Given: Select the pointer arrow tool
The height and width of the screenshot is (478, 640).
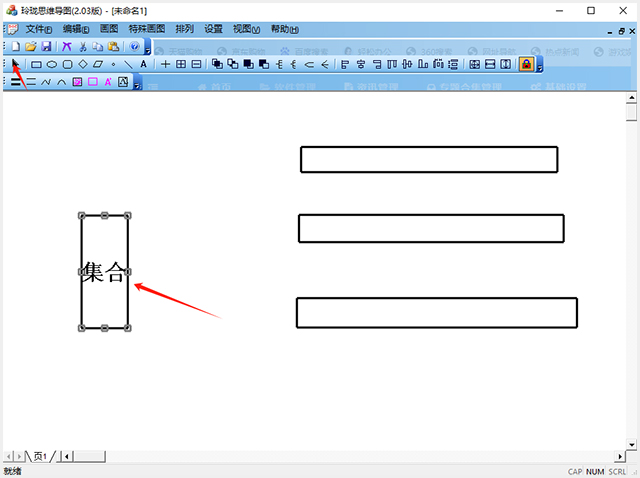Looking at the screenshot, I should pos(15,64).
